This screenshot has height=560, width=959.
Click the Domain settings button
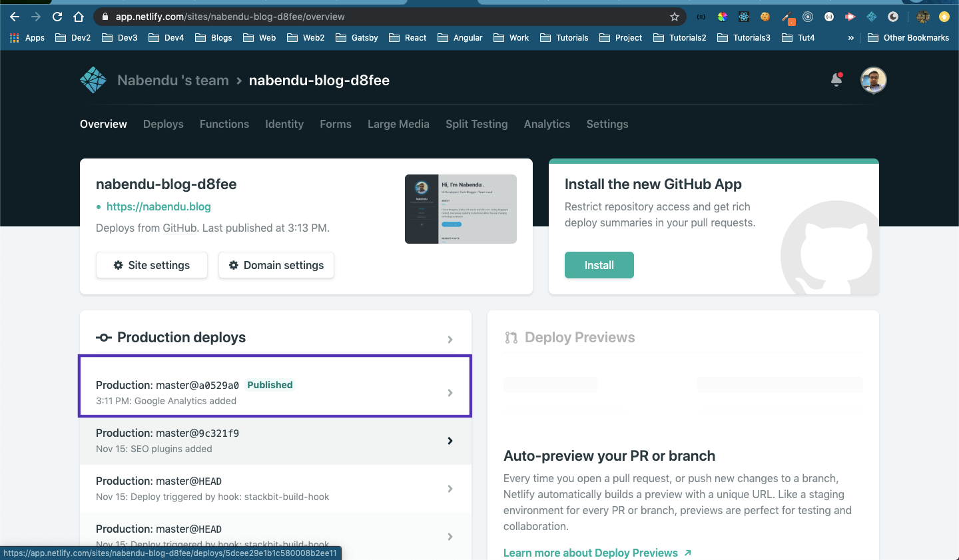(276, 265)
